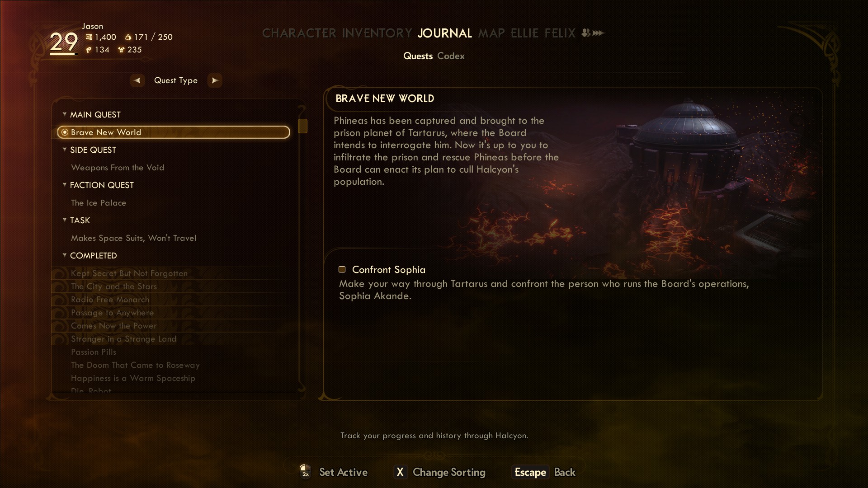Click the mouse icon beside Set Active
Screen dimensions: 868x488
[x=305, y=471]
